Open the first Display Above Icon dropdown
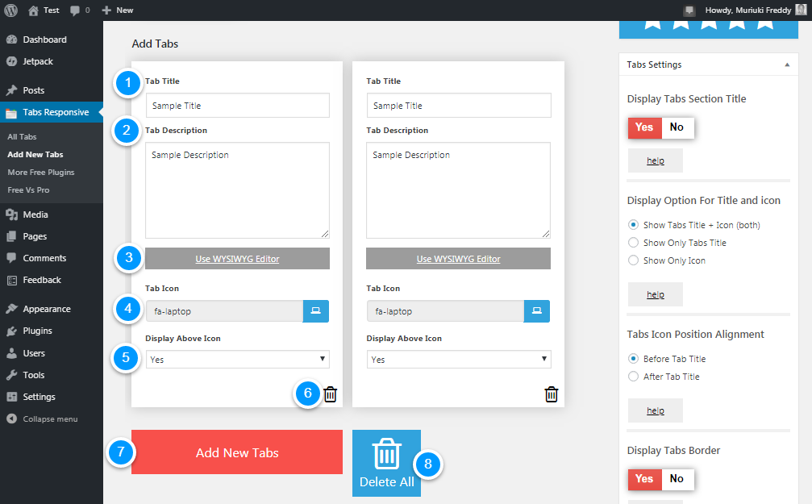 coord(237,358)
